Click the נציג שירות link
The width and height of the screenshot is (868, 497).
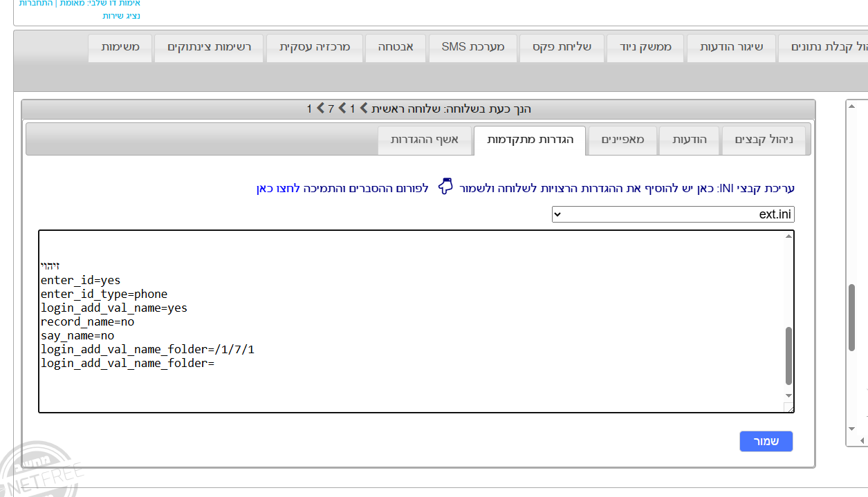pyautogui.click(x=122, y=15)
